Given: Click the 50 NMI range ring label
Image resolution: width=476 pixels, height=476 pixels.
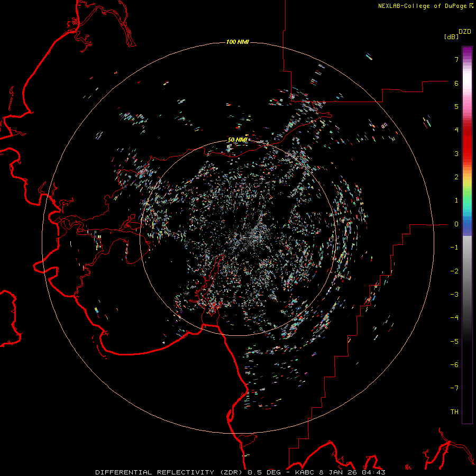Looking at the screenshot, I should 237,140.
